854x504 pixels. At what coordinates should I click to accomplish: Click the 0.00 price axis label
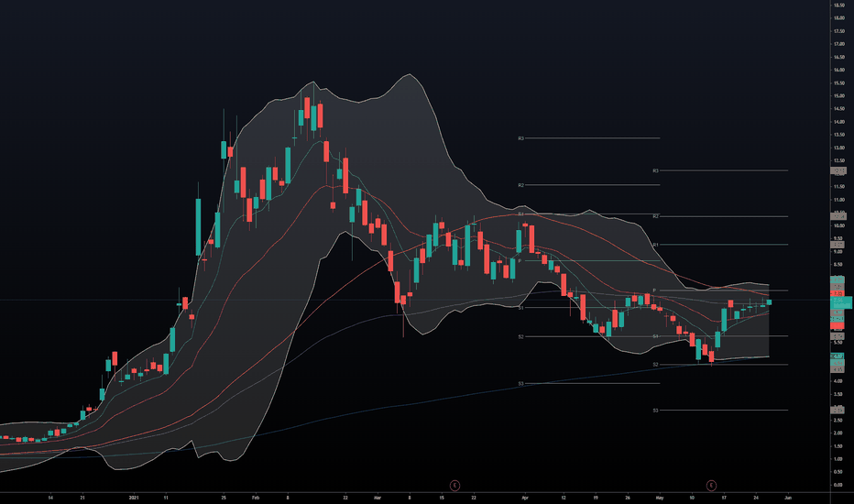838,485
